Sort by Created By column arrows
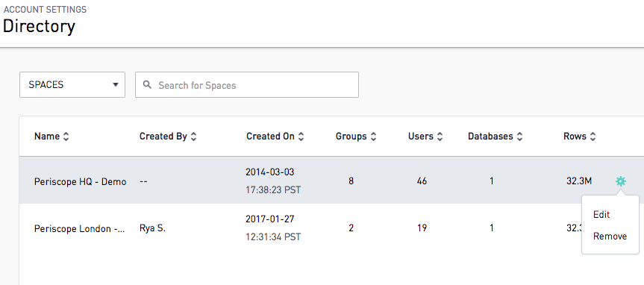This screenshot has width=644, height=285. point(194,137)
